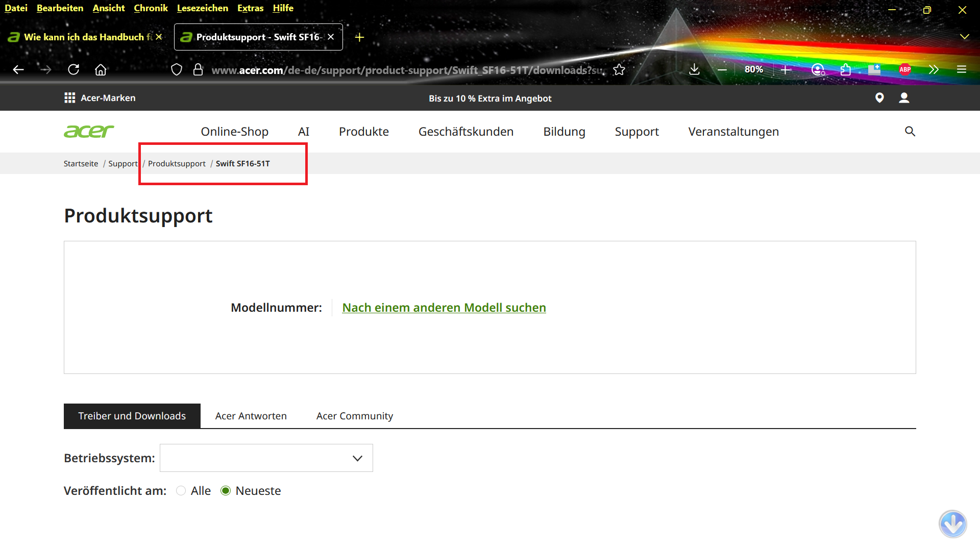Open the Hilfe menu
Viewport: 980px width, 551px height.
click(283, 8)
